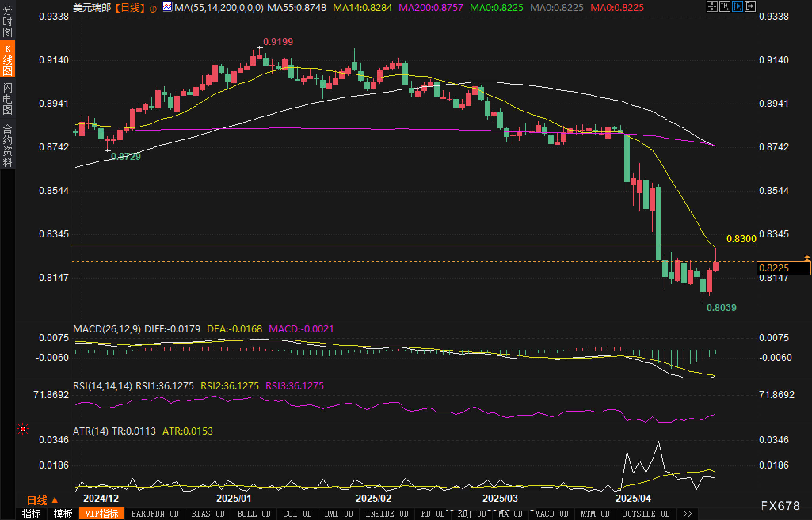
Task: Open 闪电图 from left sidebar
Action: 8,99
